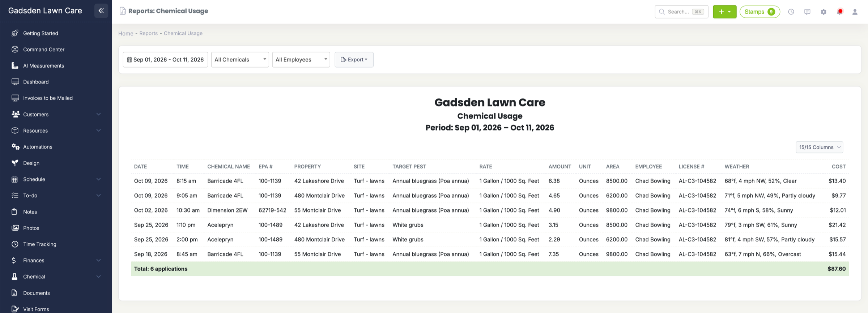Image resolution: width=868 pixels, height=313 pixels.
Task: Click the red notification bell icon
Action: 840,12
